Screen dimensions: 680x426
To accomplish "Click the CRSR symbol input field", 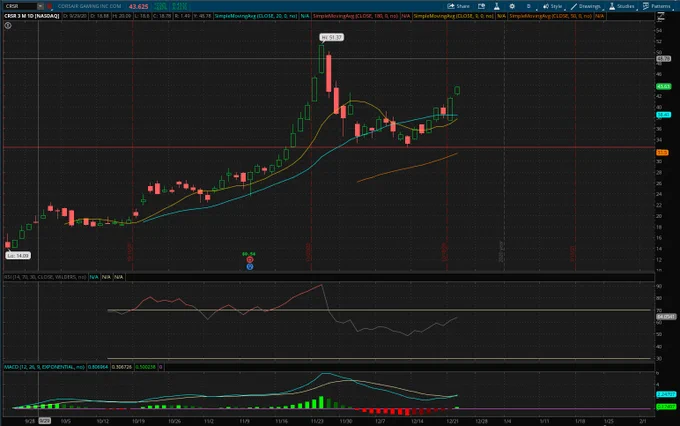I will point(20,6).
